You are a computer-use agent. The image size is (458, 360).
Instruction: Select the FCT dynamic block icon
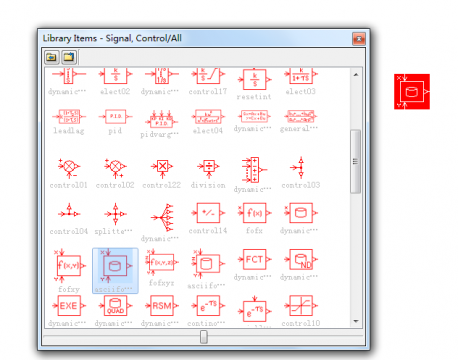[x=254, y=259]
